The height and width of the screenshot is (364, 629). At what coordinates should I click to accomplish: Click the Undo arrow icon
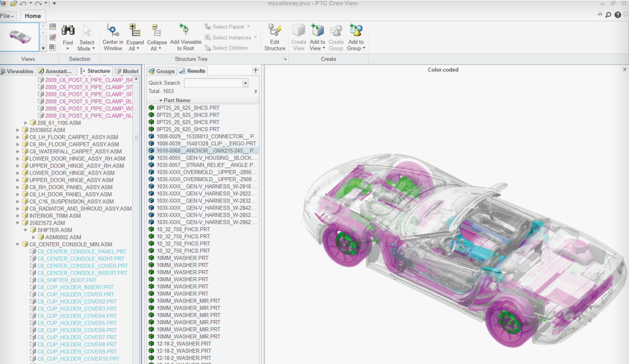click(x=23, y=4)
